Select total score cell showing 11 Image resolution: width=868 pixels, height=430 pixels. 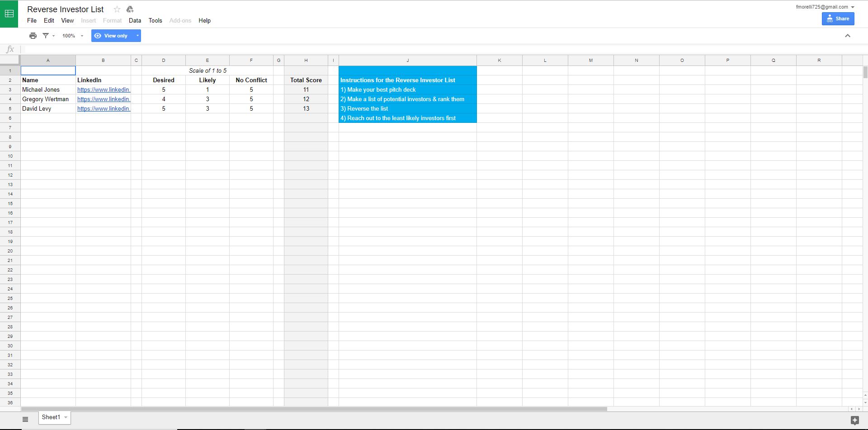click(x=306, y=89)
